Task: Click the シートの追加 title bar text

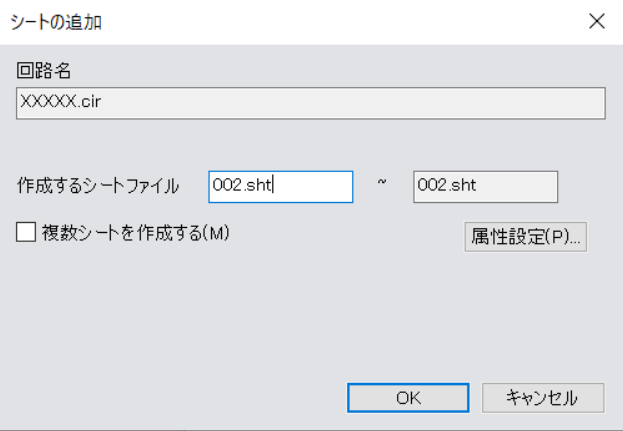Action: 56,22
